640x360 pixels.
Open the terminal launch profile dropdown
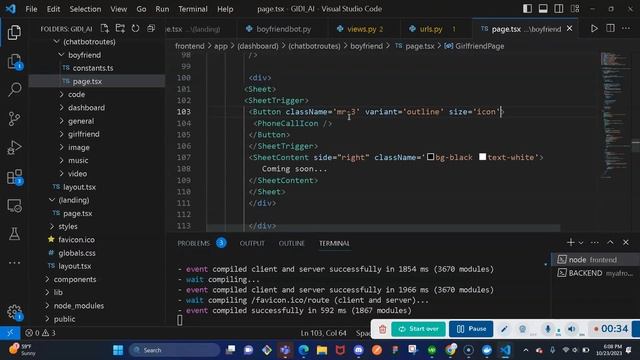pyautogui.click(x=581, y=243)
